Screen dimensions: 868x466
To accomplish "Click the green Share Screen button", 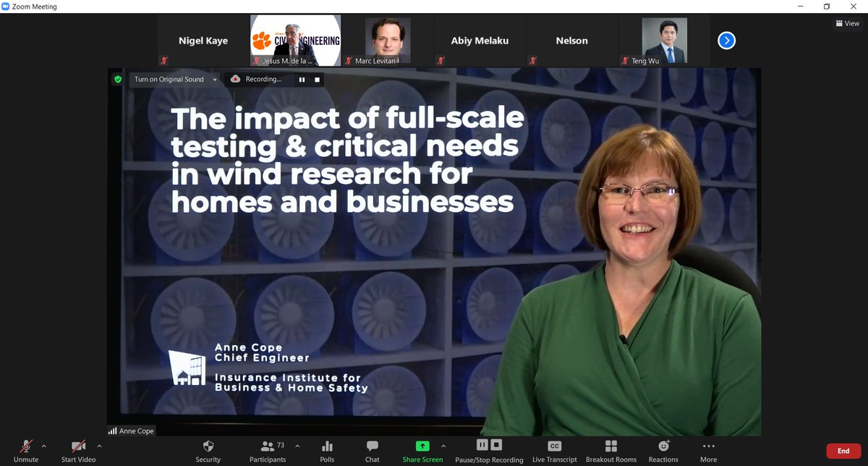I will click(422, 451).
